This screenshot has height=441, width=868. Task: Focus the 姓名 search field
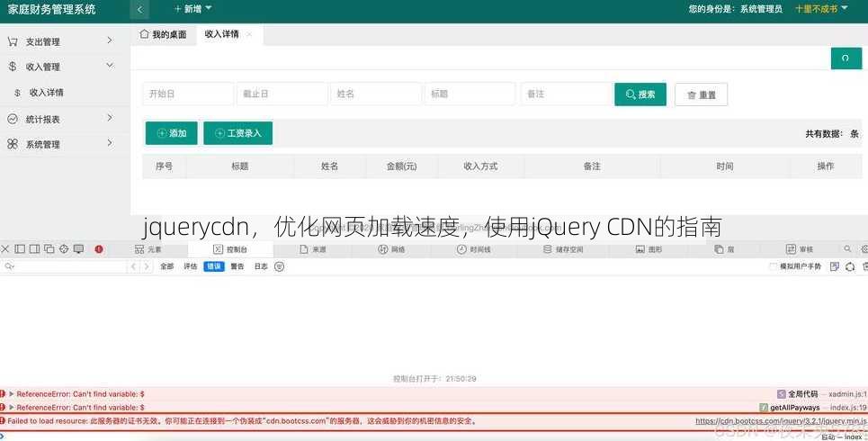[x=376, y=94]
